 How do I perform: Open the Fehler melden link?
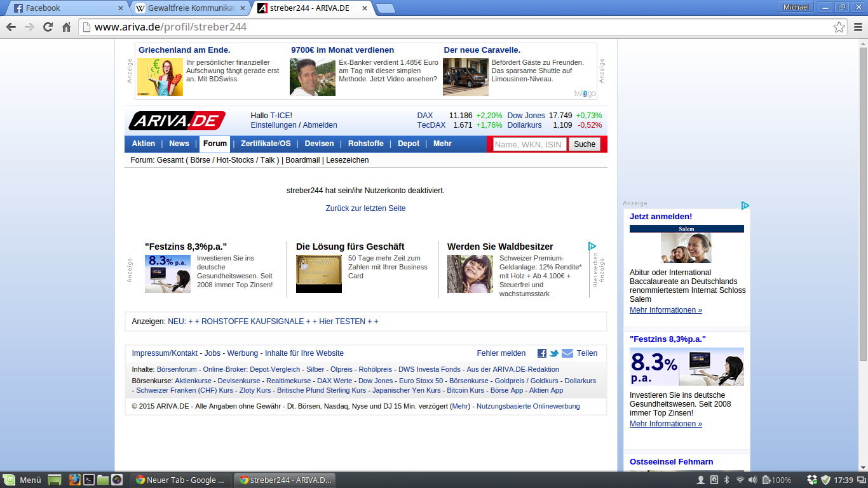point(501,353)
